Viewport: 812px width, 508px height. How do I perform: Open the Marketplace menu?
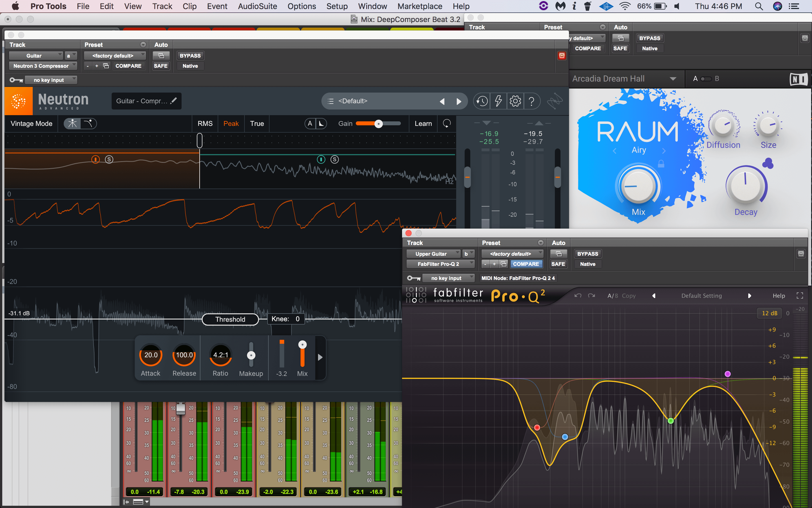click(420, 6)
